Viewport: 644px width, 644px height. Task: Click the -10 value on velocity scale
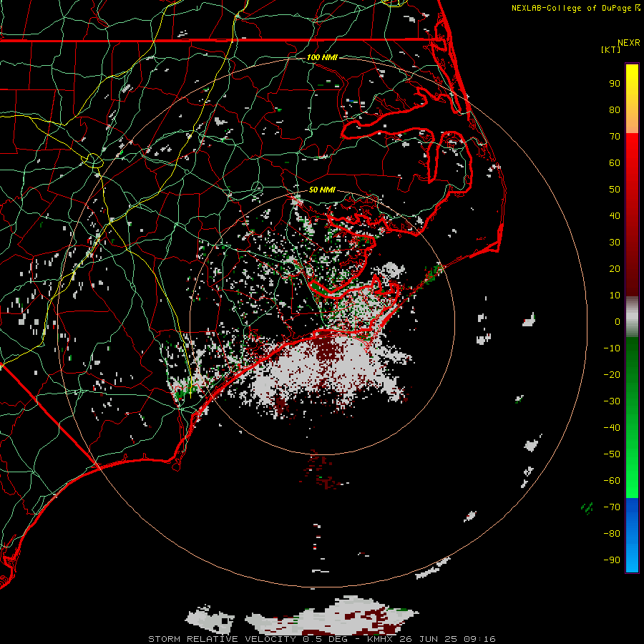click(612, 348)
